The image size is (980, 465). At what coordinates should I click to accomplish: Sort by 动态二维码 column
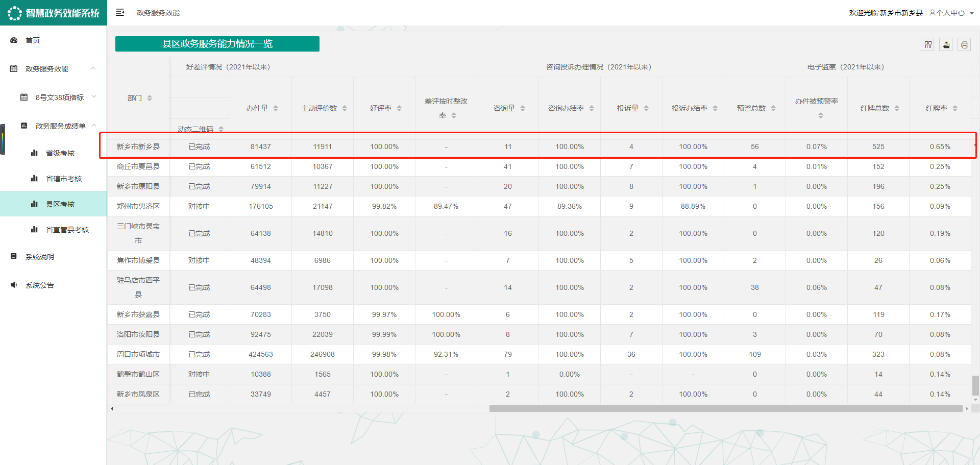click(221, 129)
